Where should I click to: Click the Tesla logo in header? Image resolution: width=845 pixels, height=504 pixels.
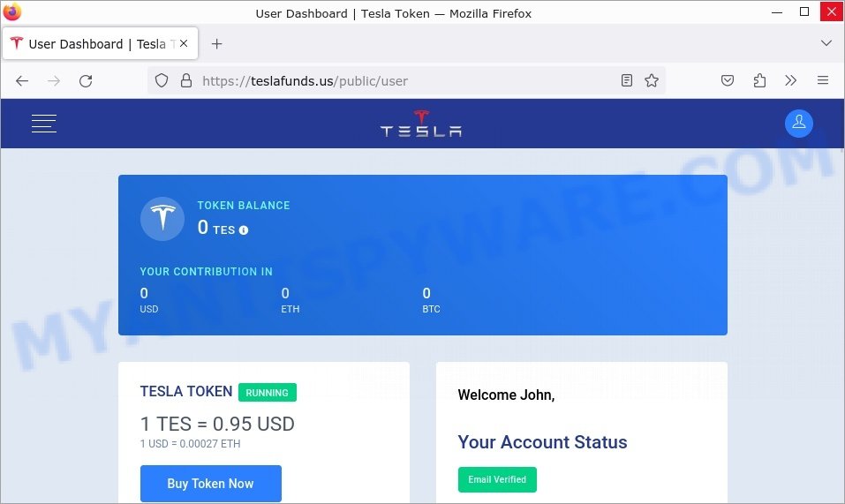tap(421, 124)
